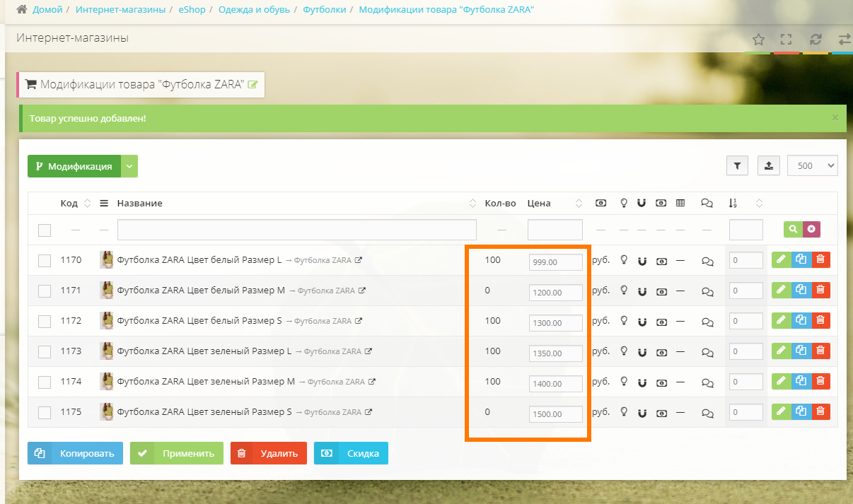Screen dimensions: 853x504
Task: Clear filter with the purple cross button
Action: coord(811,229)
